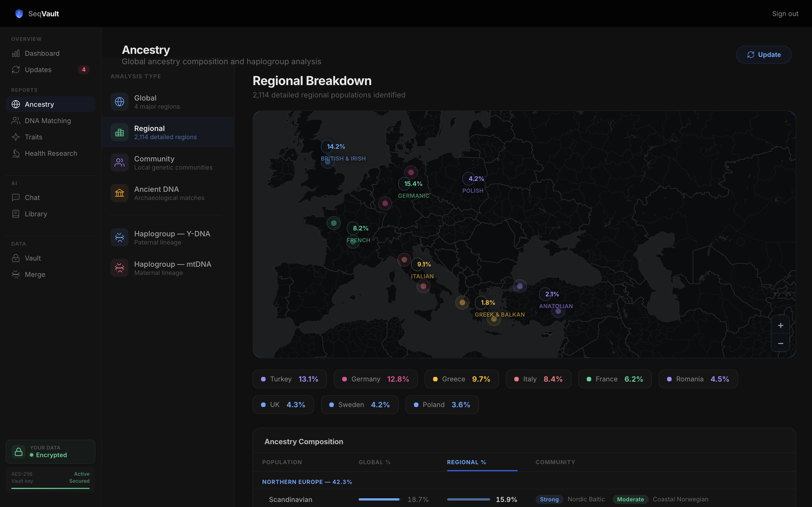Screen dimensions: 812x507
Task: Click the Community people icon
Action: tap(120, 163)
